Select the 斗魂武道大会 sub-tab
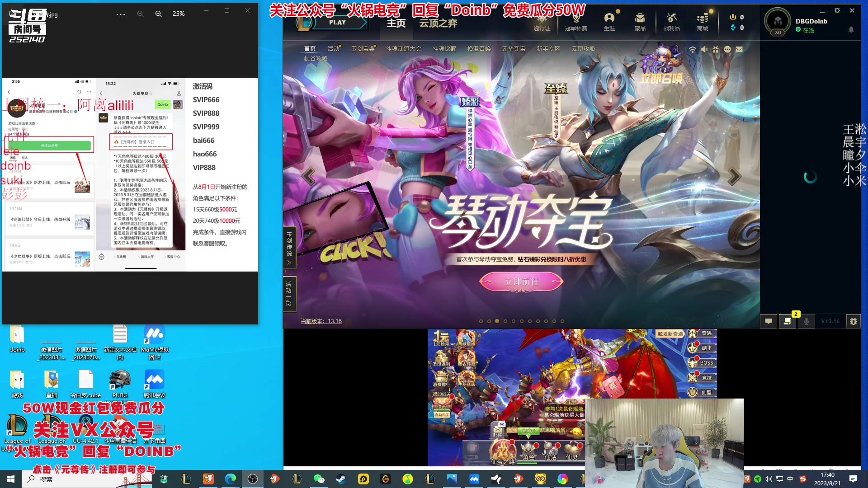 (x=403, y=48)
